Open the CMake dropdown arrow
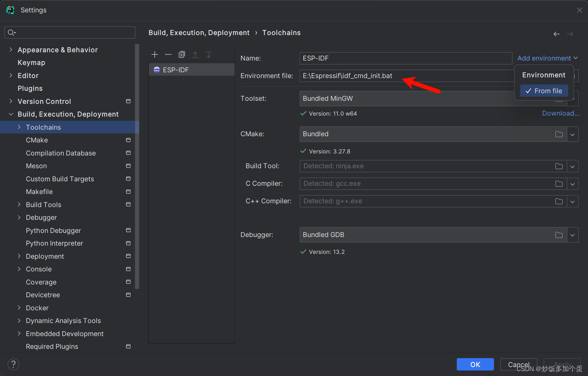Image resolution: width=588 pixels, height=376 pixels. 572,134
